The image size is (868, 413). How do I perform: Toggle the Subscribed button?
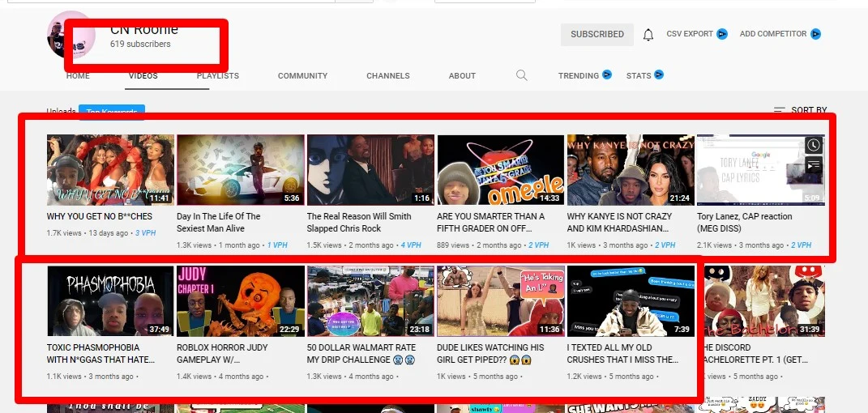click(596, 34)
